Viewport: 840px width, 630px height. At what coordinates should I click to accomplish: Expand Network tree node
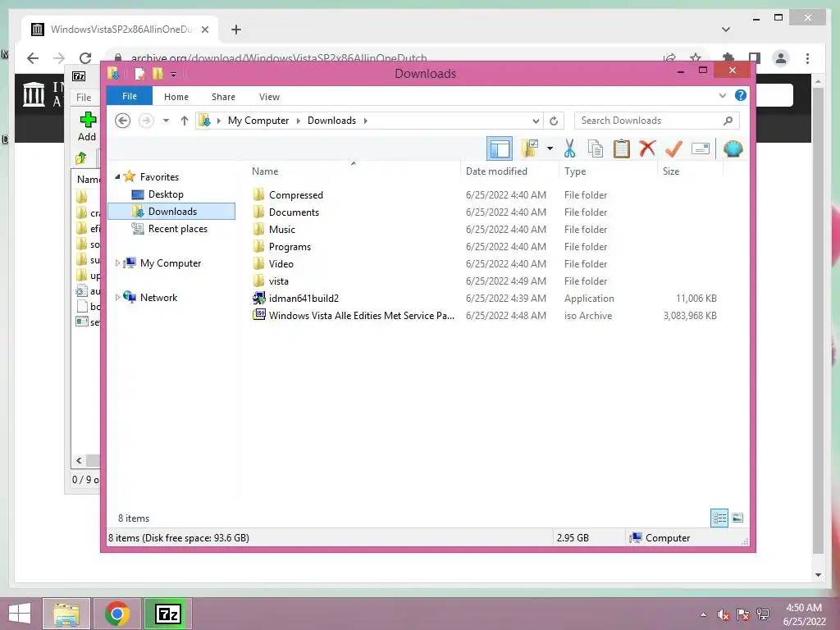[x=117, y=297]
